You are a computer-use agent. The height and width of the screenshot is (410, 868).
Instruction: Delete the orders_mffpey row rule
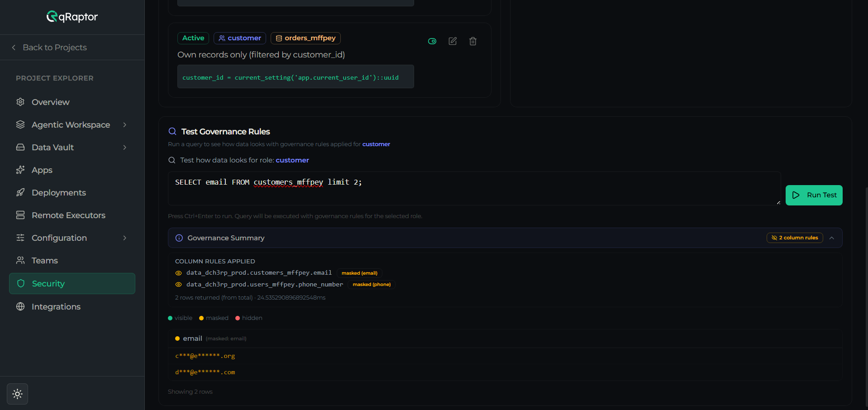click(473, 41)
